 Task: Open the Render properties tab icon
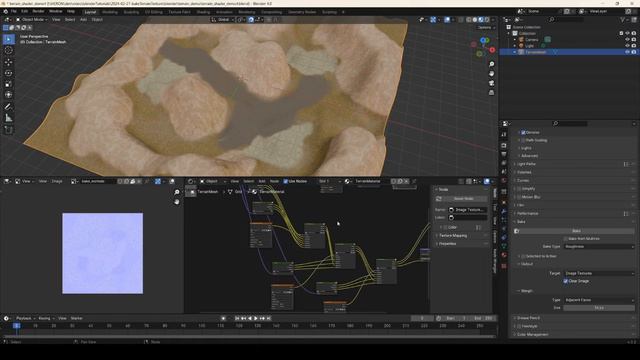click(504, 146)
